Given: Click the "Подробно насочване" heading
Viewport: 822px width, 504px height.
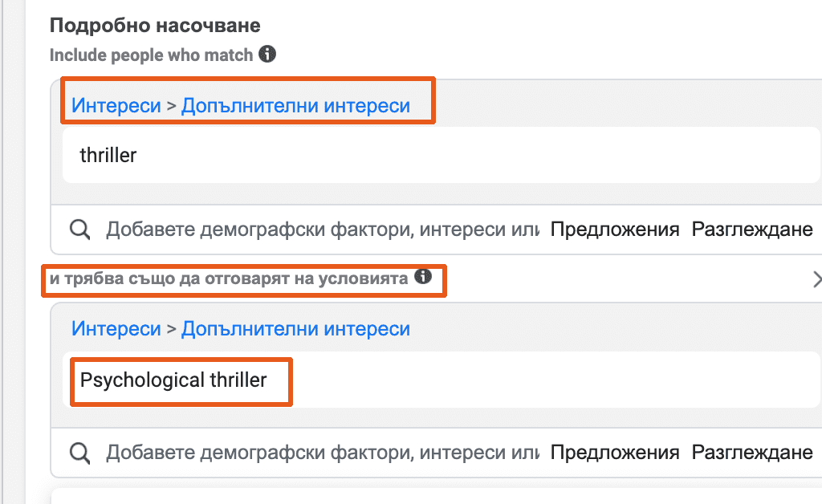Looking at the screenshot, I should (155, 25).
